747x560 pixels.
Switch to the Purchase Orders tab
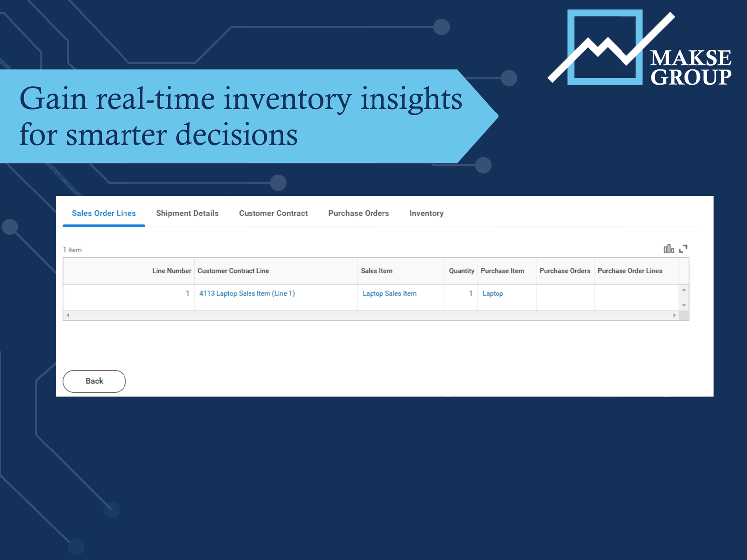pos(359,213)
